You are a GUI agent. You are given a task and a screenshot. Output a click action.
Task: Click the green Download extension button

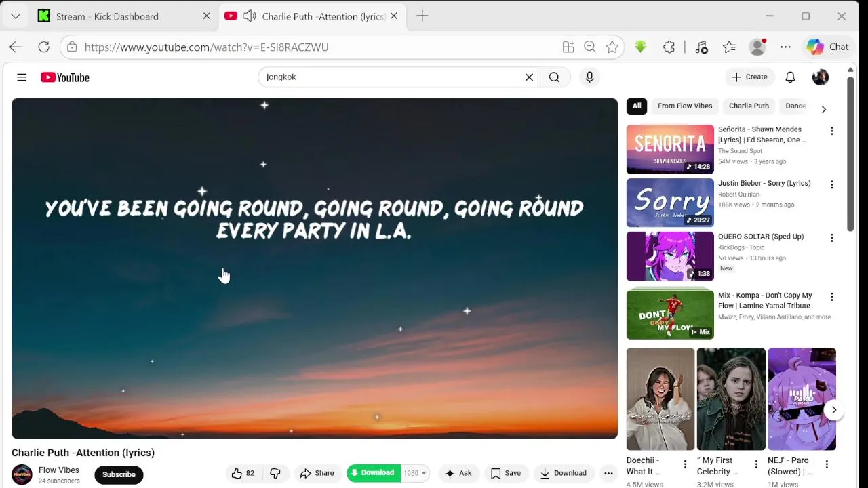coord(373,473)
